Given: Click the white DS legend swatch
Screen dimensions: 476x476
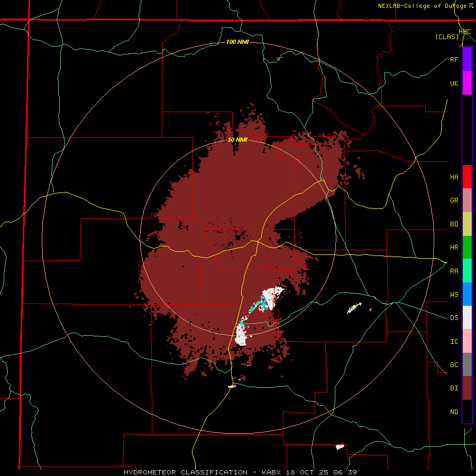Looking at the screenshot, I should (467, 317).
